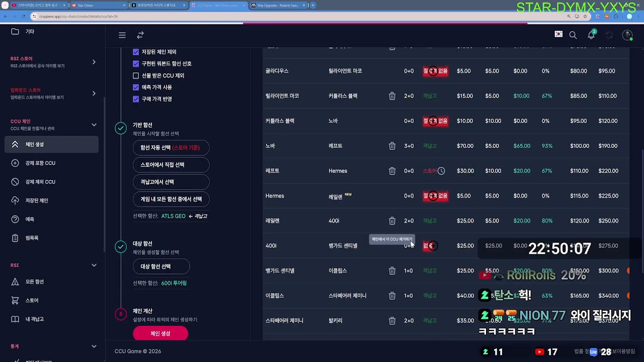644x362 pixels.
Task: Delete the 레일렌 to 400i CCU
Action: point(392,221)
